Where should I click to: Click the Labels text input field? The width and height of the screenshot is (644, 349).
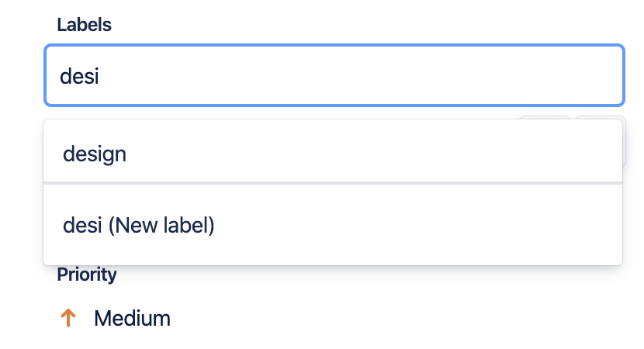[334, 75]
